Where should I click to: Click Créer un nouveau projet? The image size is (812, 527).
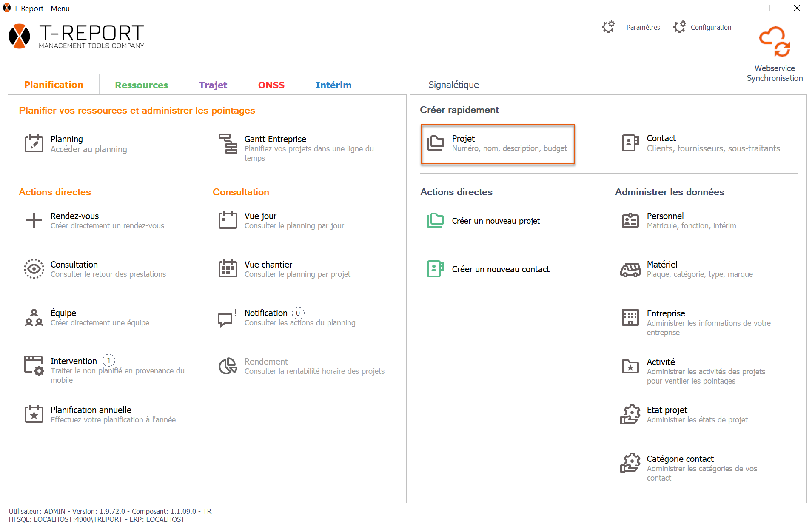point(496,221)
